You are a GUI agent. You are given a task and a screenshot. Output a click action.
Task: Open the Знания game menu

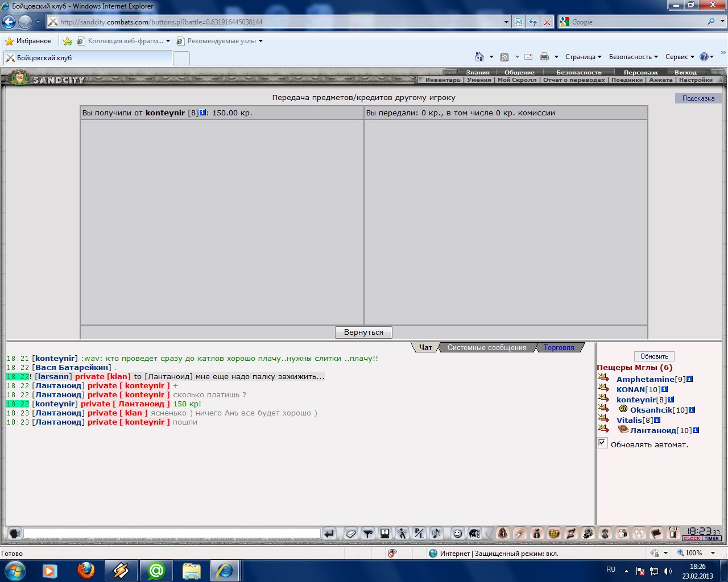tap(478, 72)
